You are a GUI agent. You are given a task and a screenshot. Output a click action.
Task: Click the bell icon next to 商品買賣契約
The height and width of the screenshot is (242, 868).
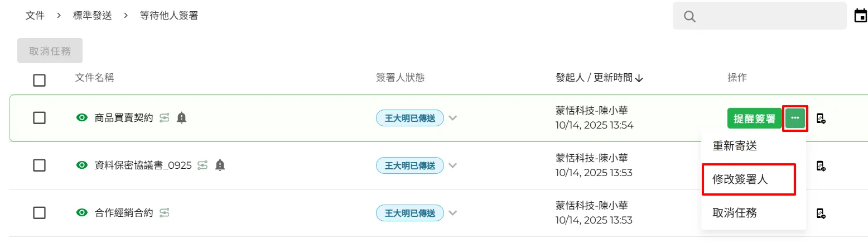181,118
